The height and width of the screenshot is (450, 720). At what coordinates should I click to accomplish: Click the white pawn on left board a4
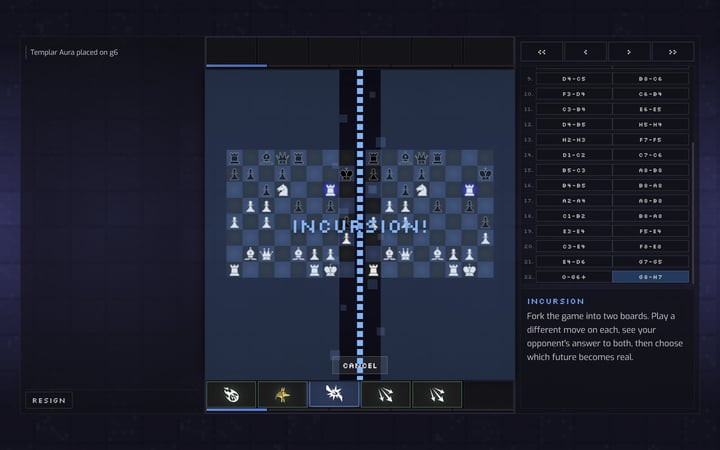(234, 222)
